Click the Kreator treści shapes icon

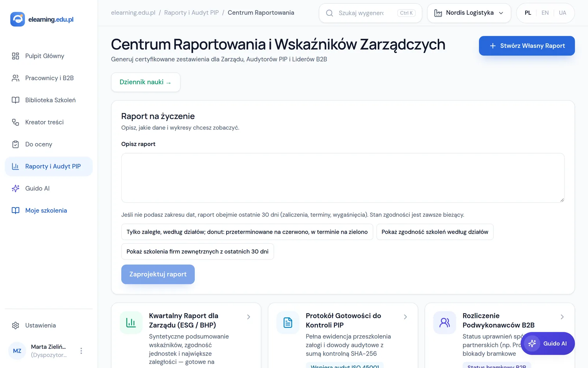point(15,122)
